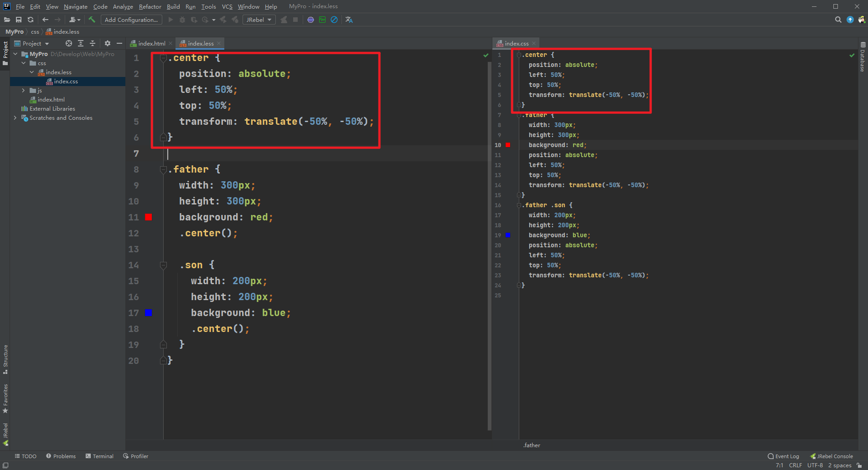The height and width of the screenshot is (470, 868).
Task: Click the 7:1 caret position indicator
Action: coord(780,465)
